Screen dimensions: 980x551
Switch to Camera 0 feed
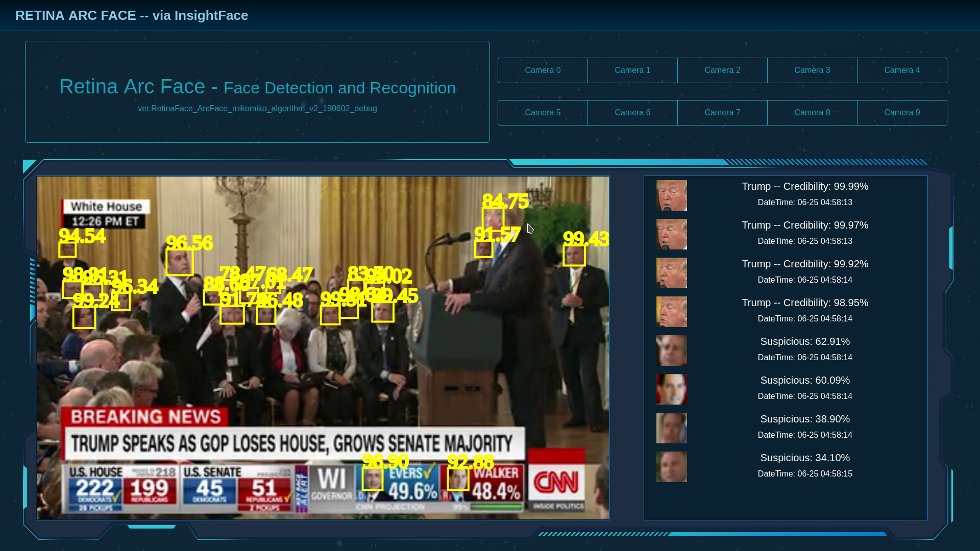pyautogui.click(x=543, y=70)
